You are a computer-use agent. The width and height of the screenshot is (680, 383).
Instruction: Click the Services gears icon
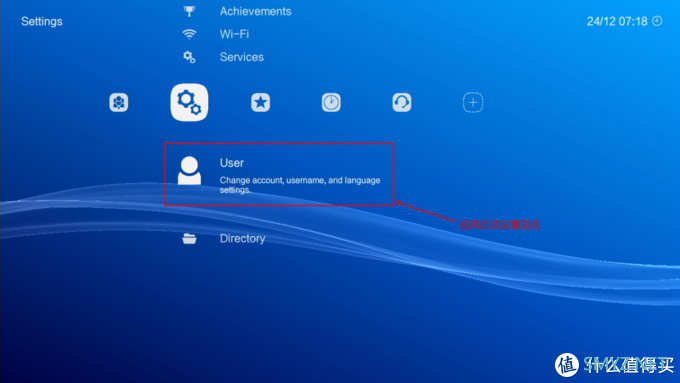coord(189,57)
